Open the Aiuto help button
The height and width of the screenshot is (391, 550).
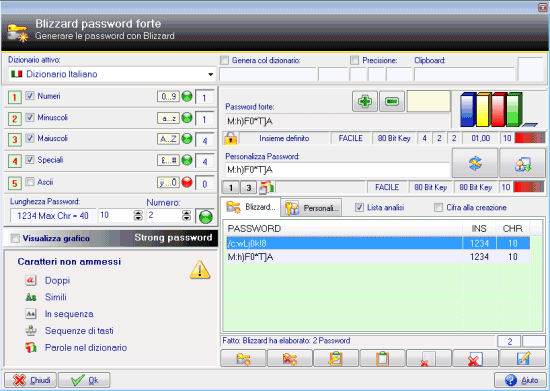[x=520, y=380]
